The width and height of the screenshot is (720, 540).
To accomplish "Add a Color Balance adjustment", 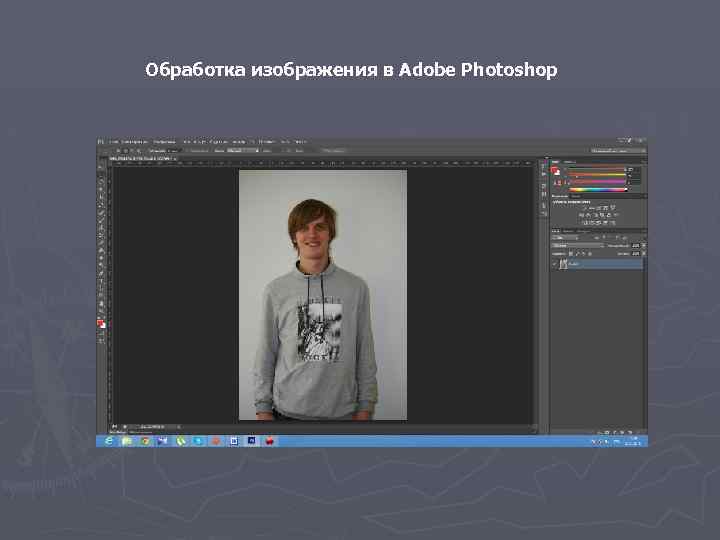I will tap(589, 215).
